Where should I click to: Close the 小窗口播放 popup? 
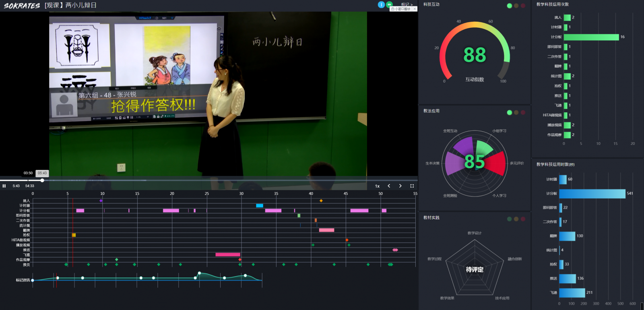(415, 9)
